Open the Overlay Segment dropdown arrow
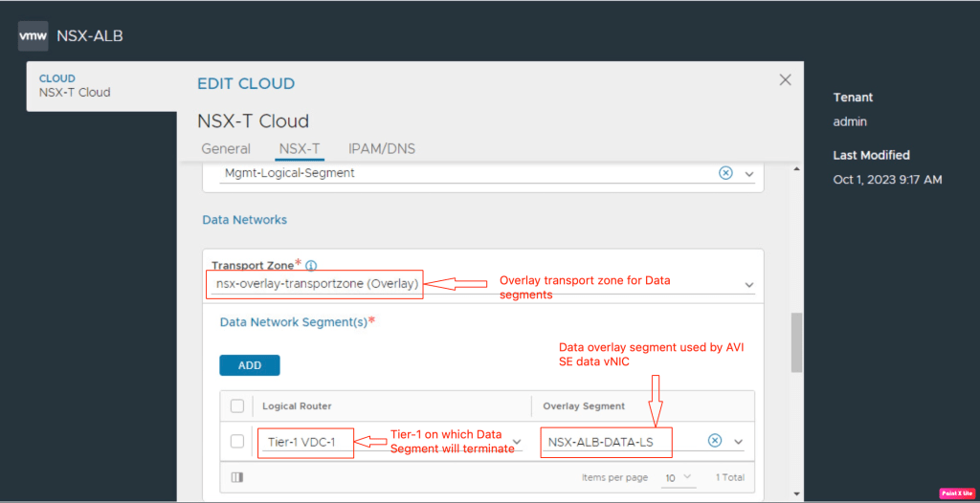 (x=739, y=442)
